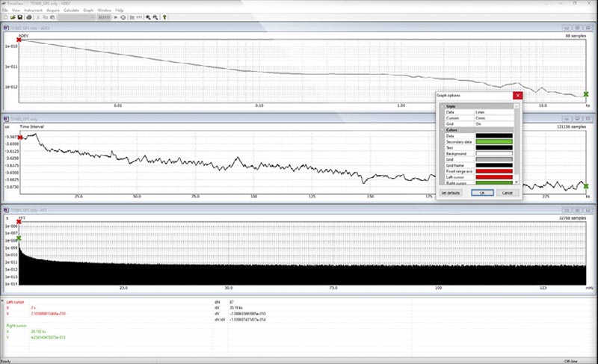Click the FFT toolbar icon
The image size is (598, 364).
point(139,17)
